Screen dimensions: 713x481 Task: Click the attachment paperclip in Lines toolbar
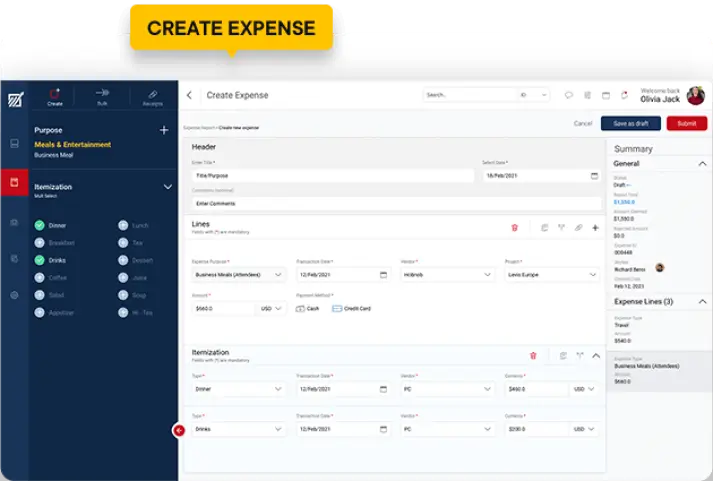pyautogui.click(x=578, y=228)
